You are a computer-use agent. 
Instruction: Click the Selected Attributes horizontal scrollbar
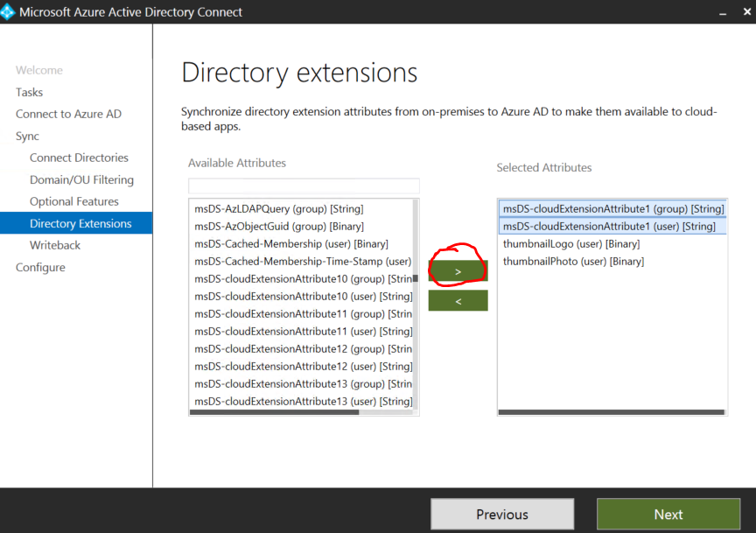coord(612,412)
